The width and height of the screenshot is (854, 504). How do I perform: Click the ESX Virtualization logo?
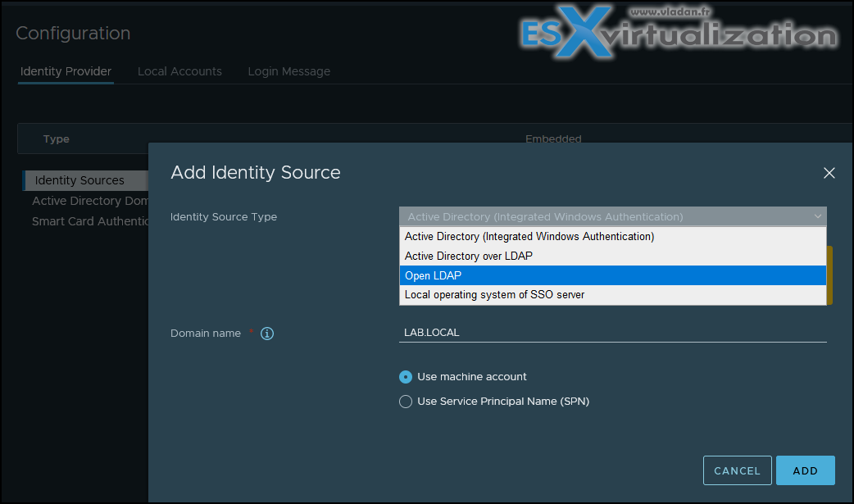click(679, 34)
